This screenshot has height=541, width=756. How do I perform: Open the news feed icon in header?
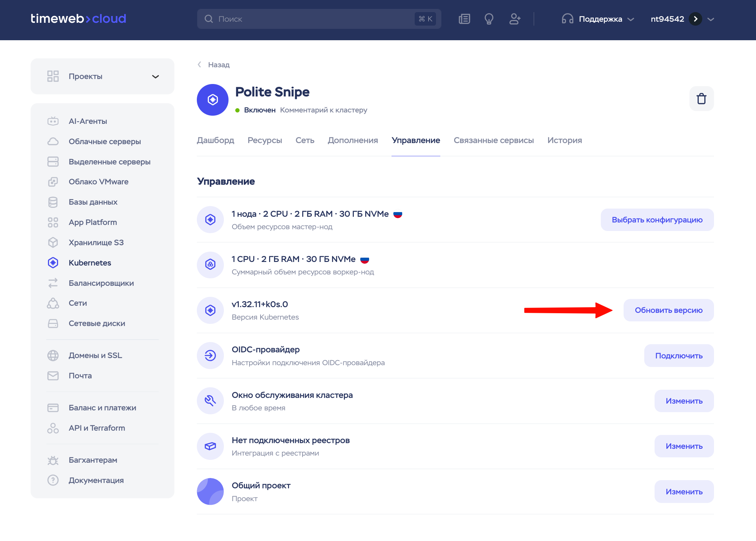pos(464,19)
